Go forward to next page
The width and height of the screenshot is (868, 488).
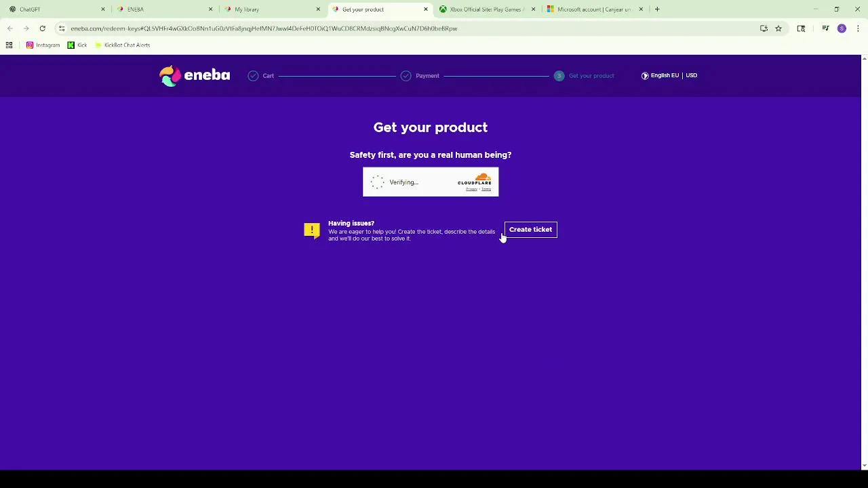click(26, 28)
